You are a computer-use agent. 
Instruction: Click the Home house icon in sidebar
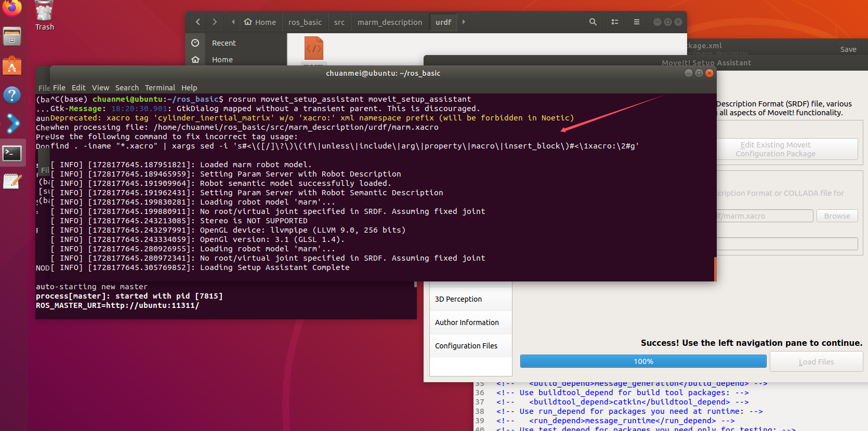pyautogui.click(x=195, y=60)
